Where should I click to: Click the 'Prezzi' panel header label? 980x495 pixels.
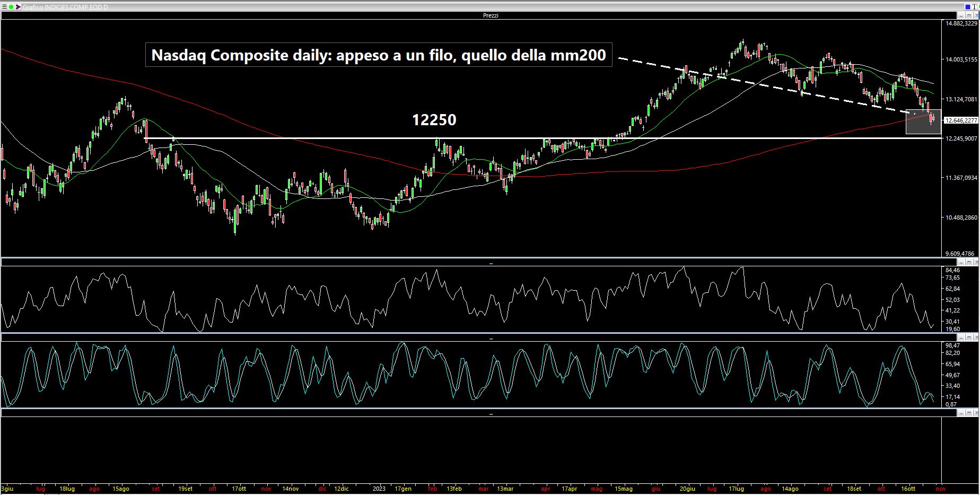491,15
